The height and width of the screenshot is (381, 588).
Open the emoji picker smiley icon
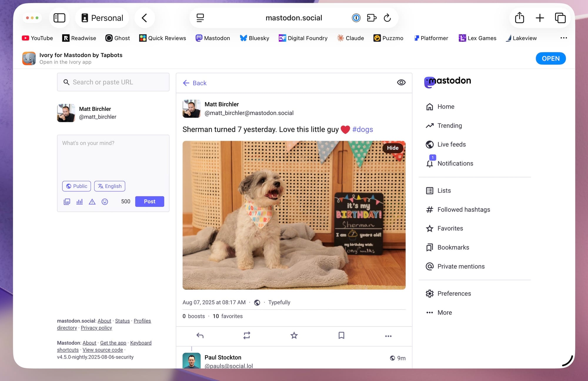[105, 202]
